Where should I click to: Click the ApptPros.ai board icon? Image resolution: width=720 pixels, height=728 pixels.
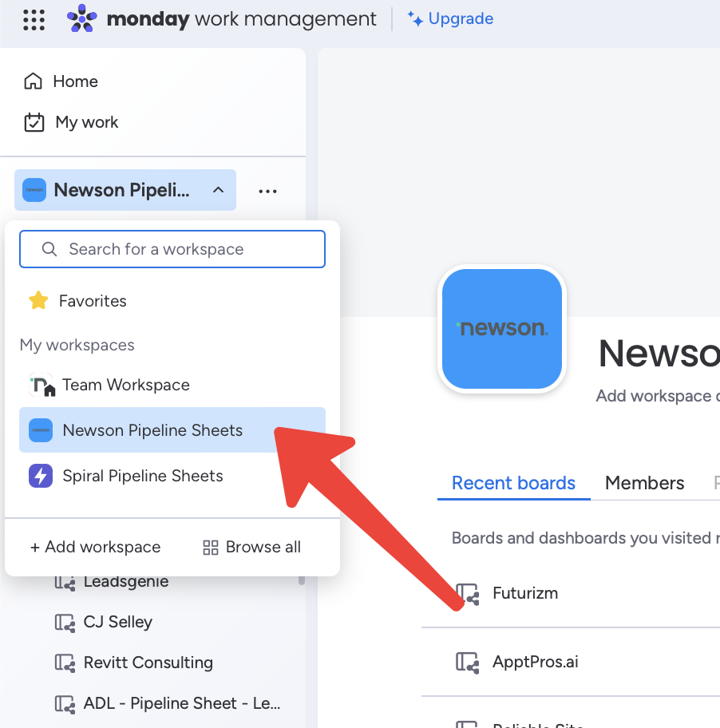coord(467,662)
